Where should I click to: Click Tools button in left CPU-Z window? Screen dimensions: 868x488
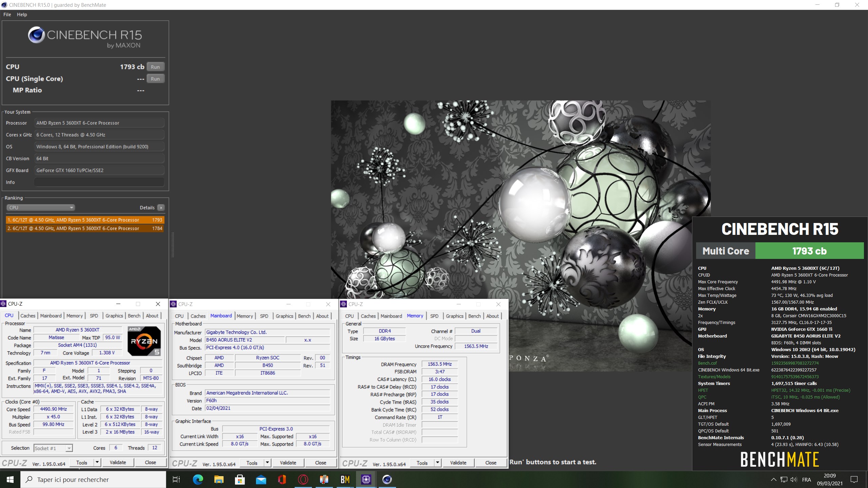pos(82,463)
